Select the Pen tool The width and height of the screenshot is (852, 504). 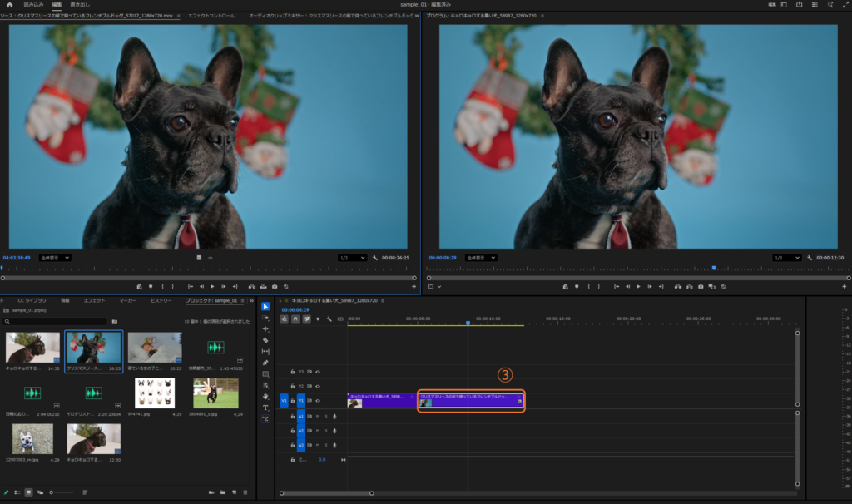(x=265, y=363)
